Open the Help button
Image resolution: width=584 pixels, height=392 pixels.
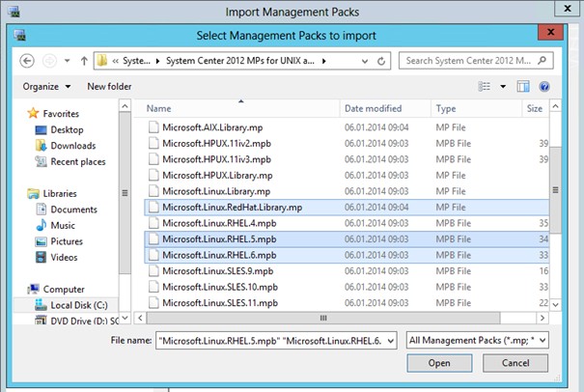click(x=544, y=87)
